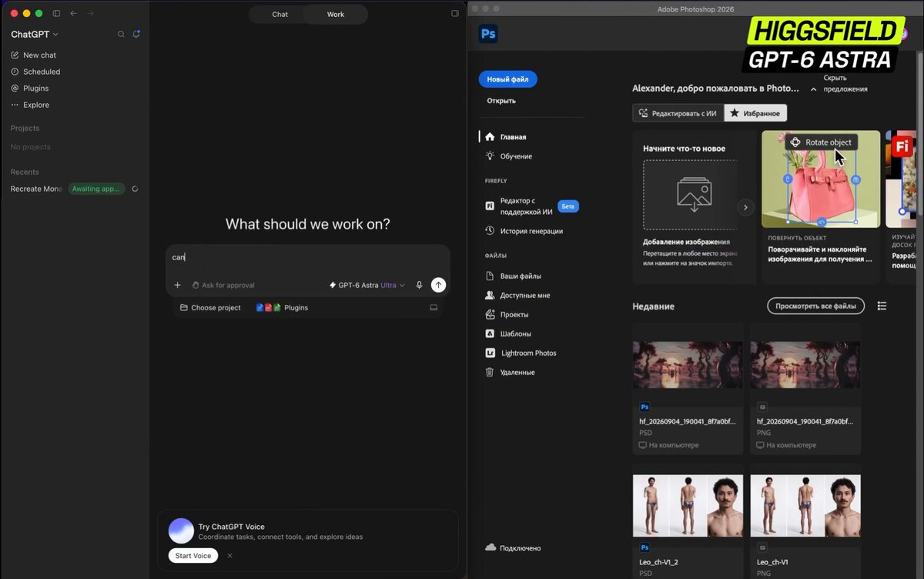Switch Photoshop recents to list view
924x579 pixels.
[x=882, y=306]
